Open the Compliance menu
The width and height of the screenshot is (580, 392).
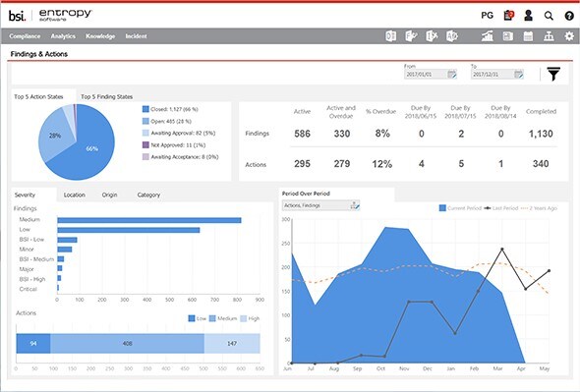pyautogui.click(x=25, y=36)
